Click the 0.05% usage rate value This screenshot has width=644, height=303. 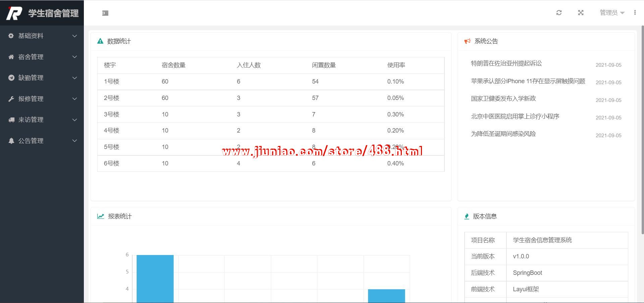(395, 98)
